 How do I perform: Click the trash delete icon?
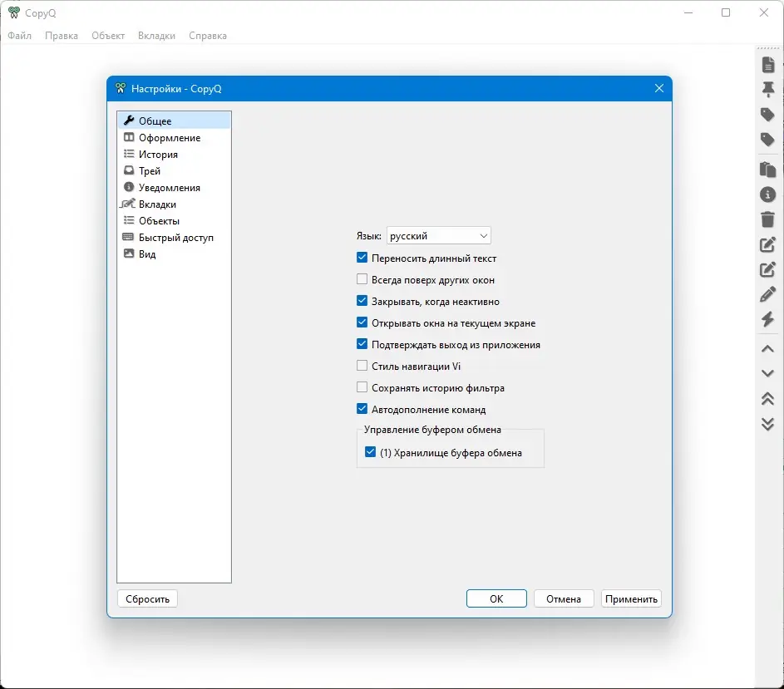point(768,219)
